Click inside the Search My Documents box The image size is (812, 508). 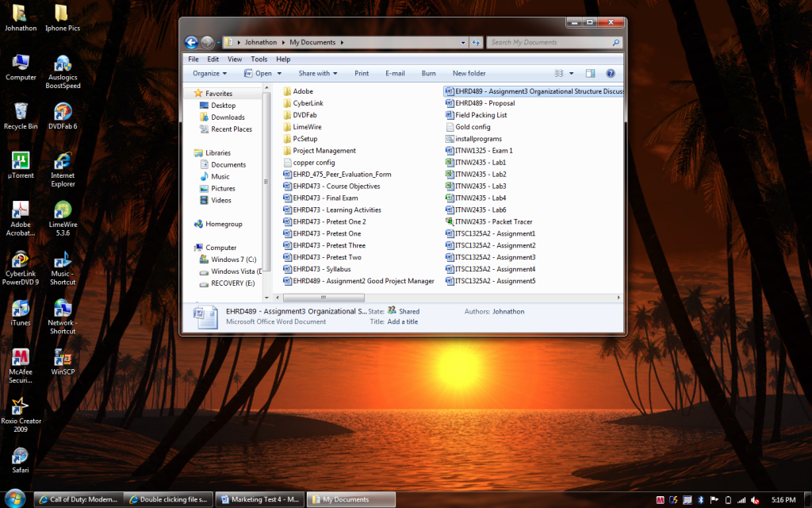(x=553, y=41)
